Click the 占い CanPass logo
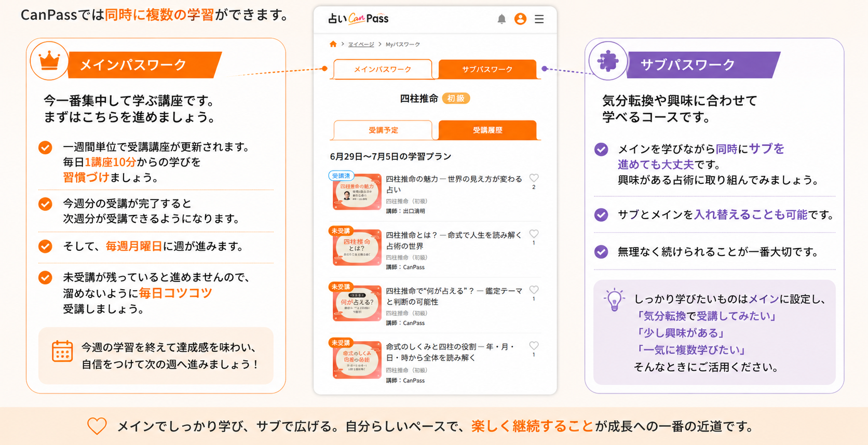Viewport: 868px width, 445px height. 358,19
